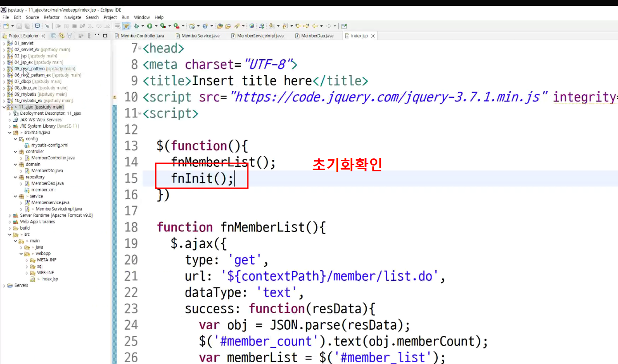Open the Window menu

coord(142,17)
